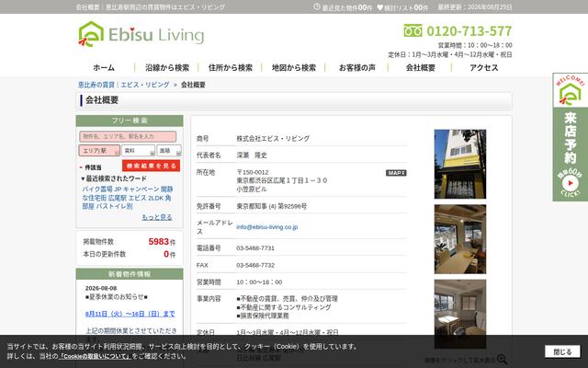Click the MAP badge beside address
This screenshot has height=368, width=588.
tap(396, 173)
